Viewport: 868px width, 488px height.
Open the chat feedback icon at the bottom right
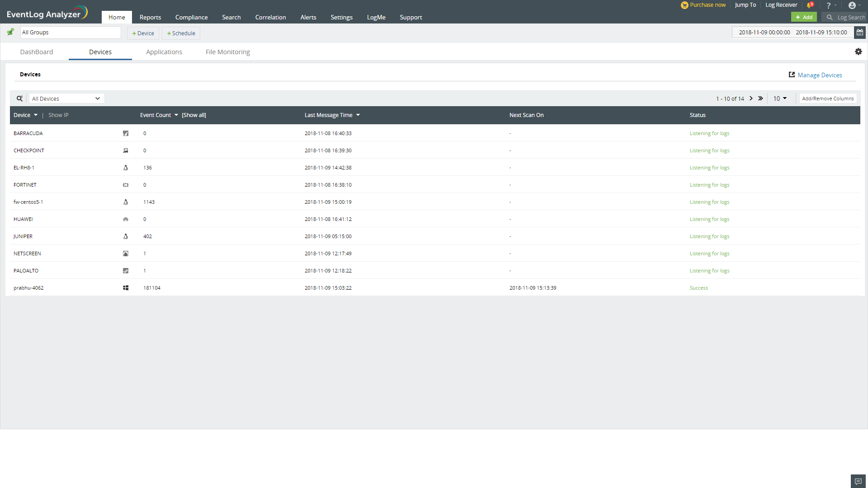pos(858,481)
